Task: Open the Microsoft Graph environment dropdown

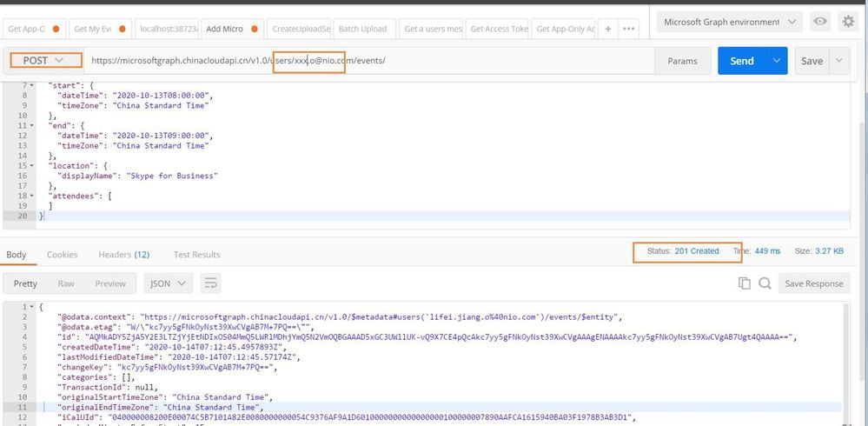Action: click(730, 22)
